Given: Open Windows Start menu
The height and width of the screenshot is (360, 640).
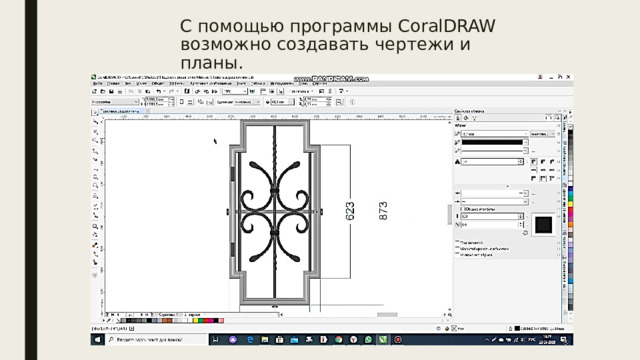Looking at the screenshot, I should click(x=98, y=339).
